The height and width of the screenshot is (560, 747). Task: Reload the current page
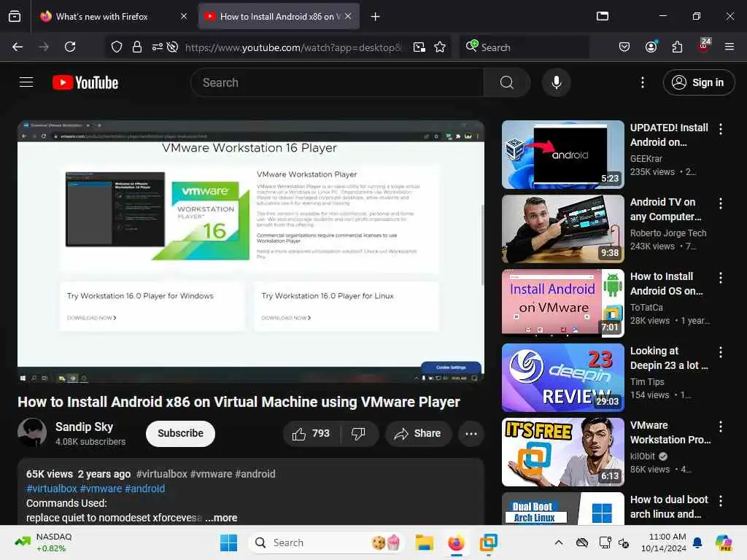(x=70, y=47)
